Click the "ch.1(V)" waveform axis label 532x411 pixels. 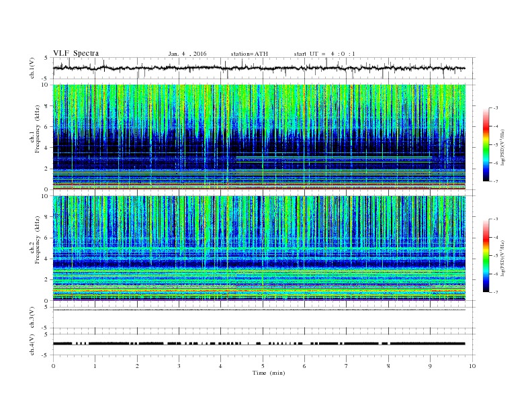click(32, 68)
